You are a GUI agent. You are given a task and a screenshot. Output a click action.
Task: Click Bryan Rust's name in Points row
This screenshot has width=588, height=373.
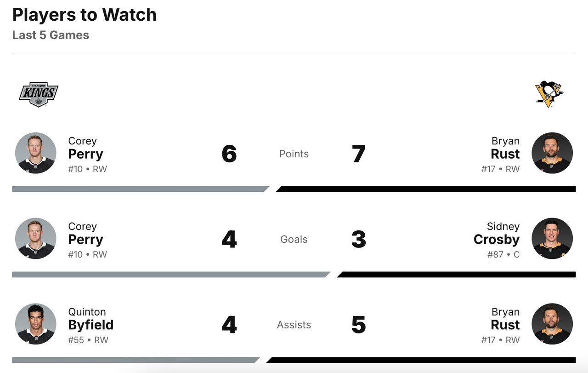point(505,148)
